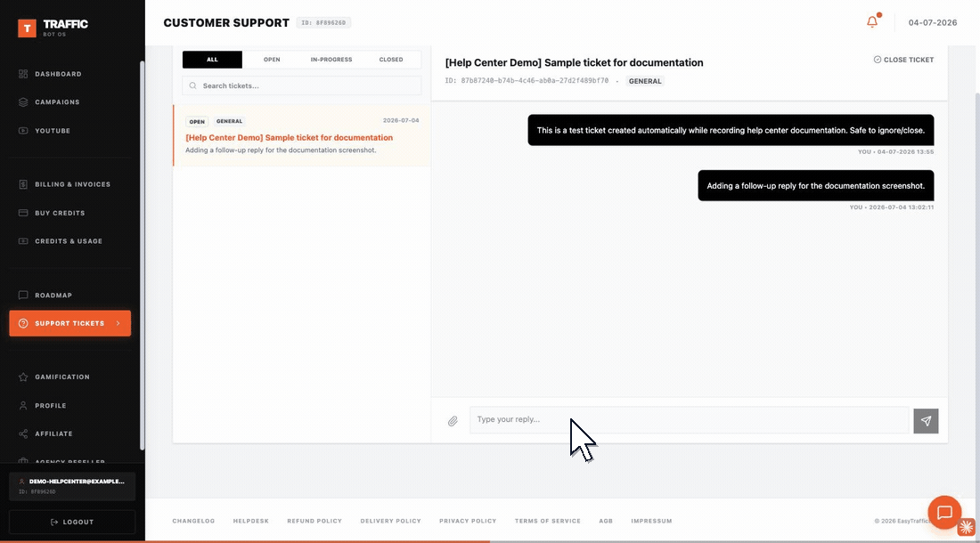Click the first message timestamp 04-07-2026 13:55
Viewport: 980px width, 543px height.
coord(895,151)
